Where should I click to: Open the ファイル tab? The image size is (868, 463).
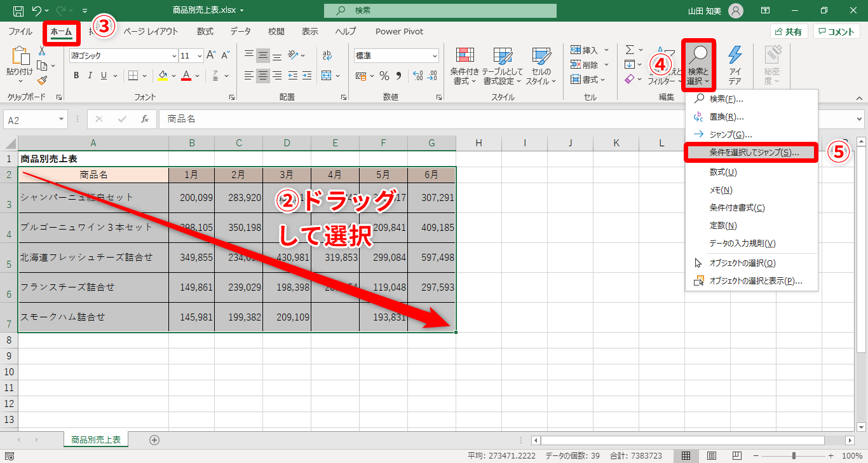click(x=20, y=31)
